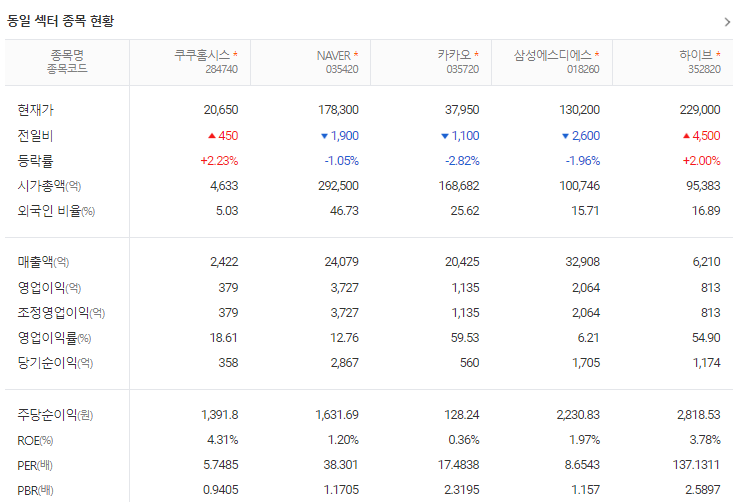
Task: Open 쿠쿠홈시스 stock link in header
Action: [x=202, y=55]
